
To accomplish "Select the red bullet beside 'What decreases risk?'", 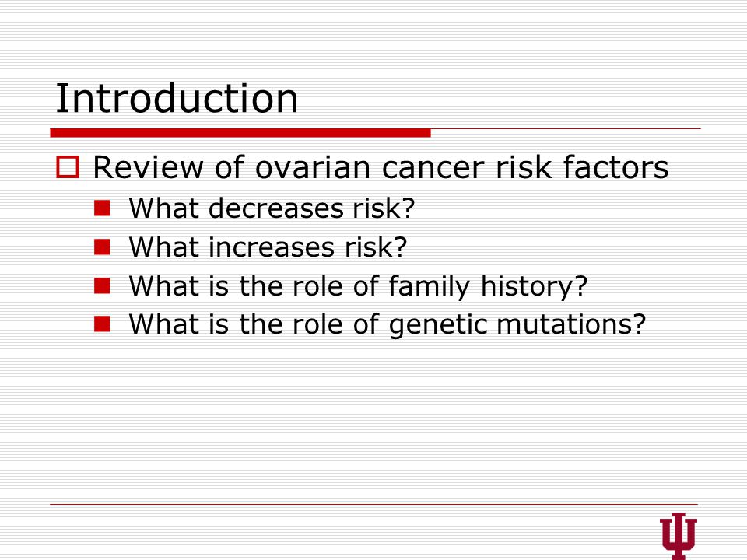I will (102, 208).
